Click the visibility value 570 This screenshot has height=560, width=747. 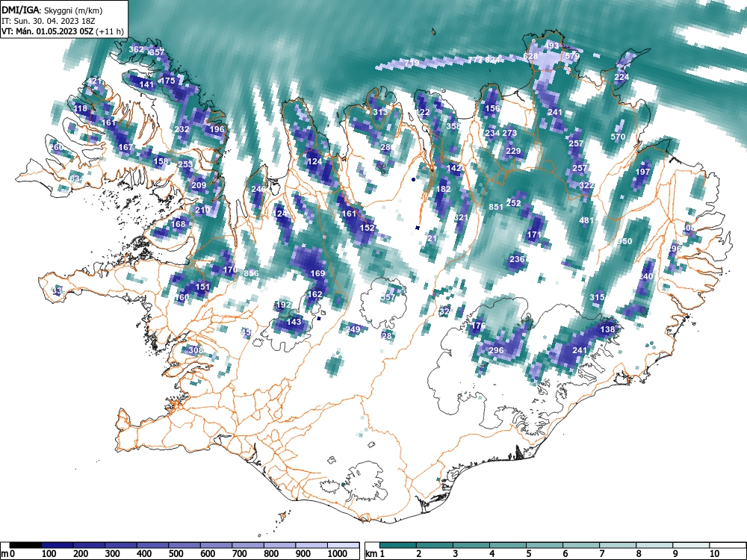tap(618, 137)
